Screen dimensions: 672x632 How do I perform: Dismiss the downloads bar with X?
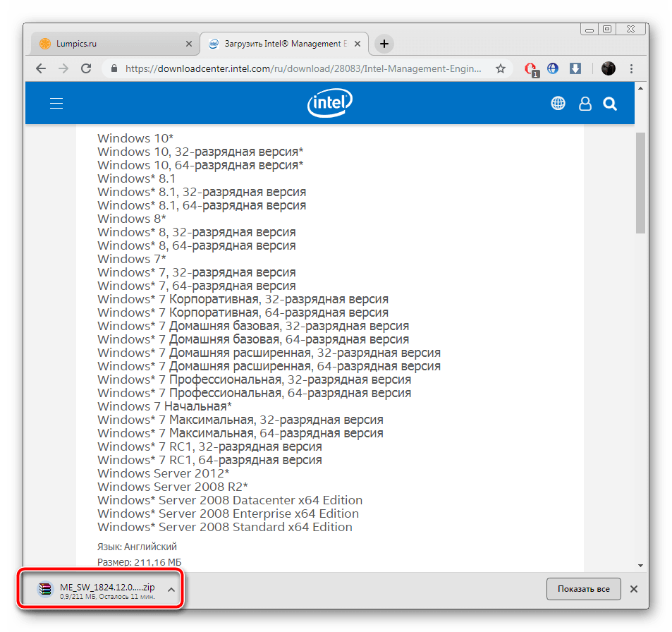[633, 589]
